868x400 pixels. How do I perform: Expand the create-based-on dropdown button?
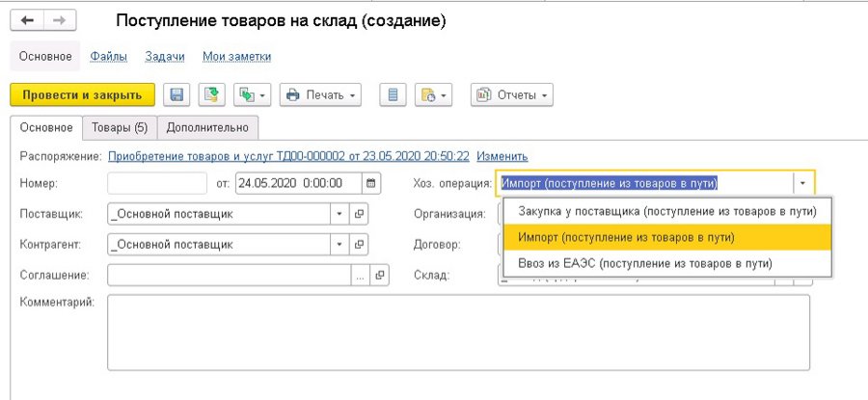pyautogui.click(x=252, y=94)
